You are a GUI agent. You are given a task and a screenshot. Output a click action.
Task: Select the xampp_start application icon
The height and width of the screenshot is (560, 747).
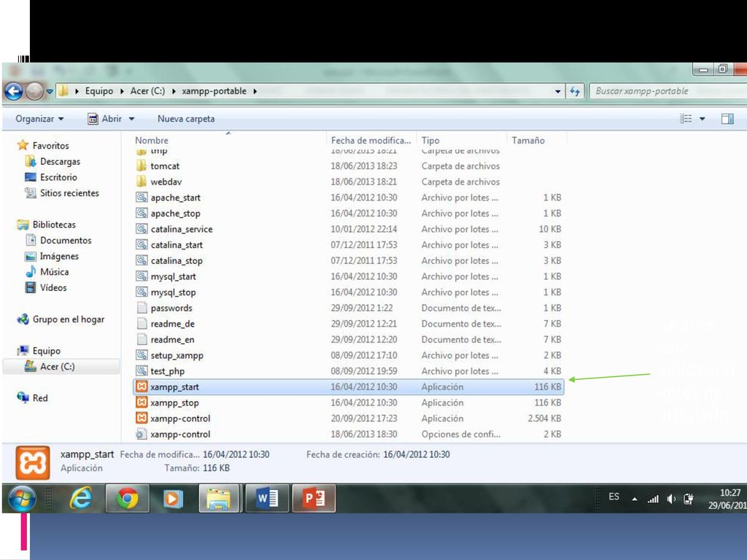click(142, 386)
